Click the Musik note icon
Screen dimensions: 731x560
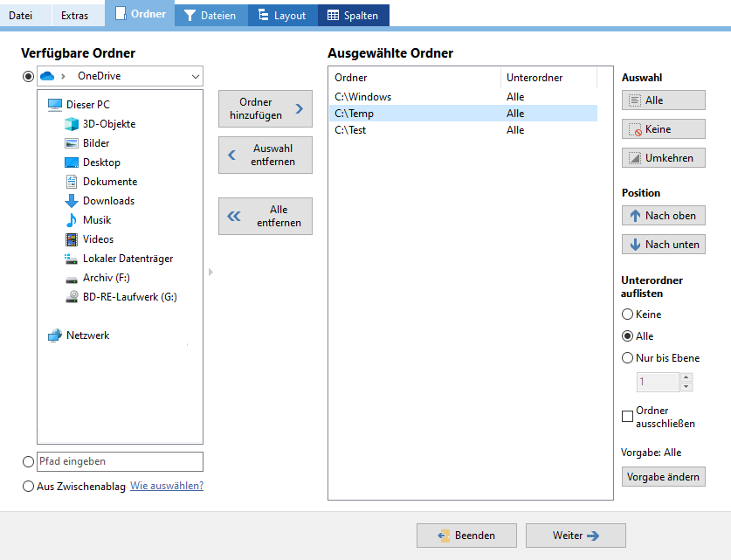(x=72, y=220)
